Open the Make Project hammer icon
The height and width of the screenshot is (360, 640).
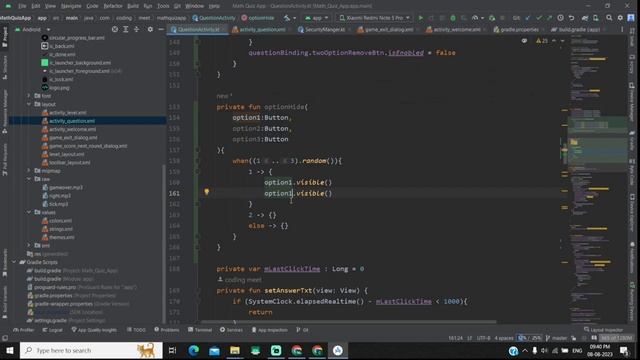tap(287, 18)
